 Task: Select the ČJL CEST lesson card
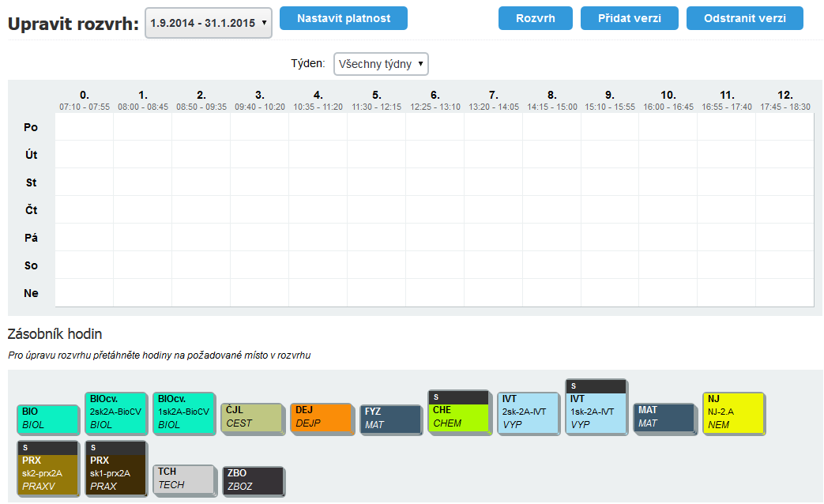point(252,419)
